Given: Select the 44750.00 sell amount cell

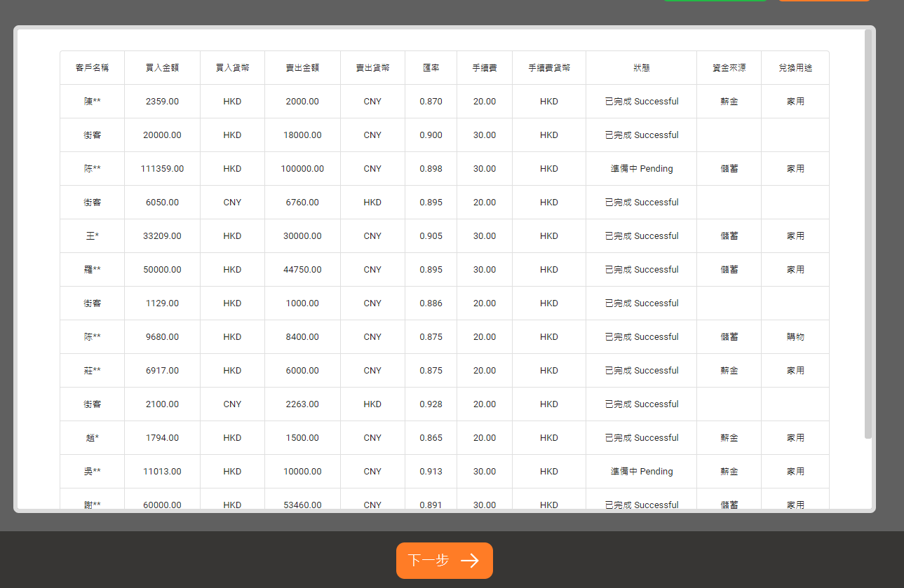Looking at the screenshot, I should click(302, 270).
